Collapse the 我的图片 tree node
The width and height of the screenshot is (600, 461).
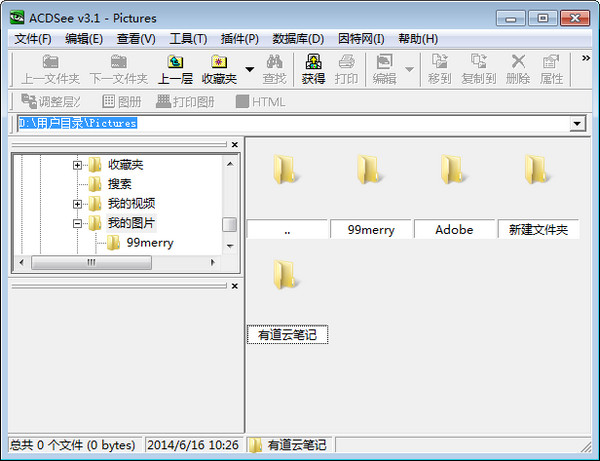pos(77,223)
